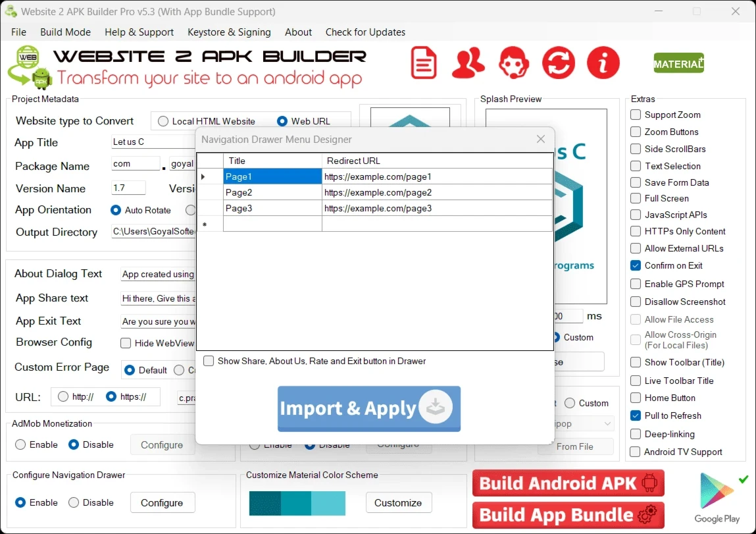The height and width of the screenshot is (534, 756).
Task: Select the Web URL radio button
Action: point(282,121)
